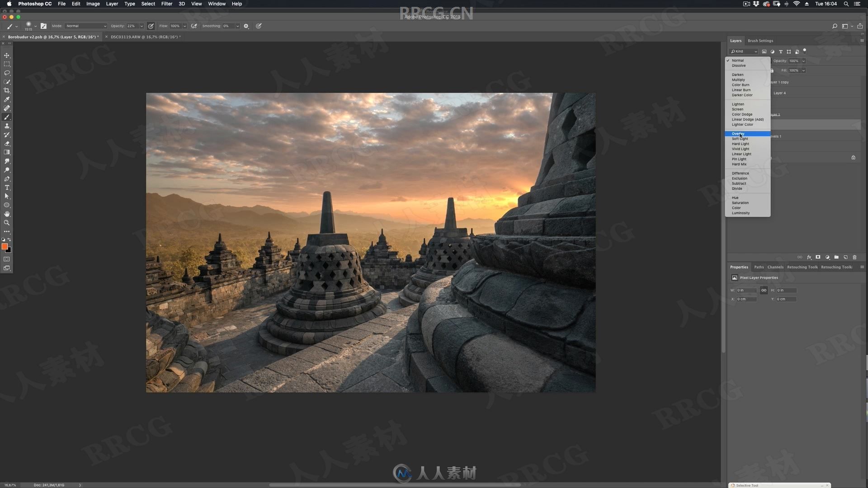Open the Opacity percentage dropdown
The height and width of the screenshot is (488, 868).
tap(804, 61)
